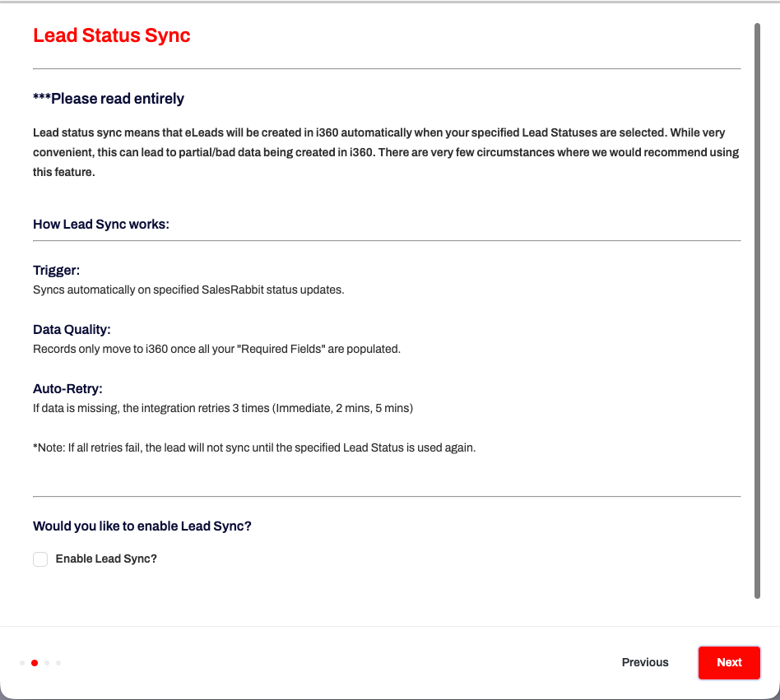Viewport: 780px width, 700px height.
Task: Click the 'Lead Status Sync' title
Action: coord(112,36)
